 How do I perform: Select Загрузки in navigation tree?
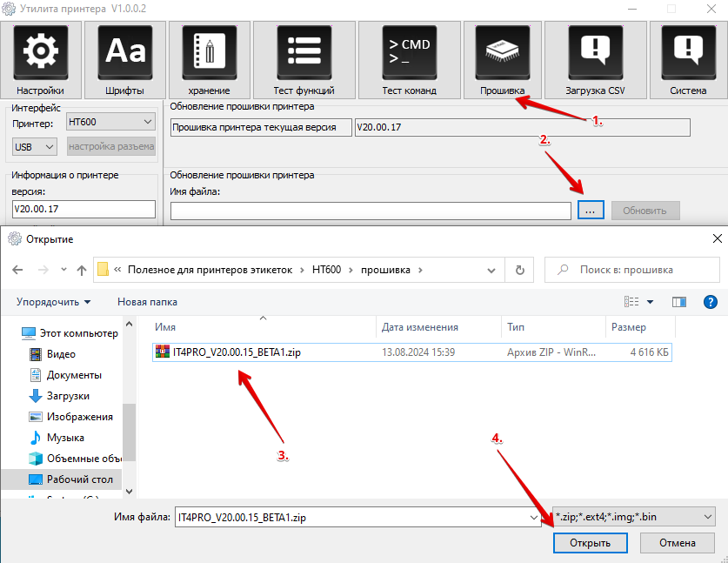click(74, 396)
